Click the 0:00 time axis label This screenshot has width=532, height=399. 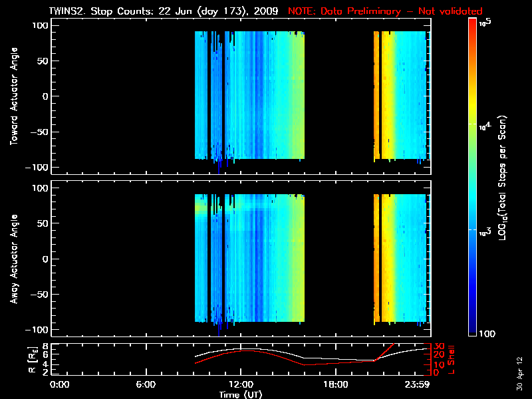point(60,385)
